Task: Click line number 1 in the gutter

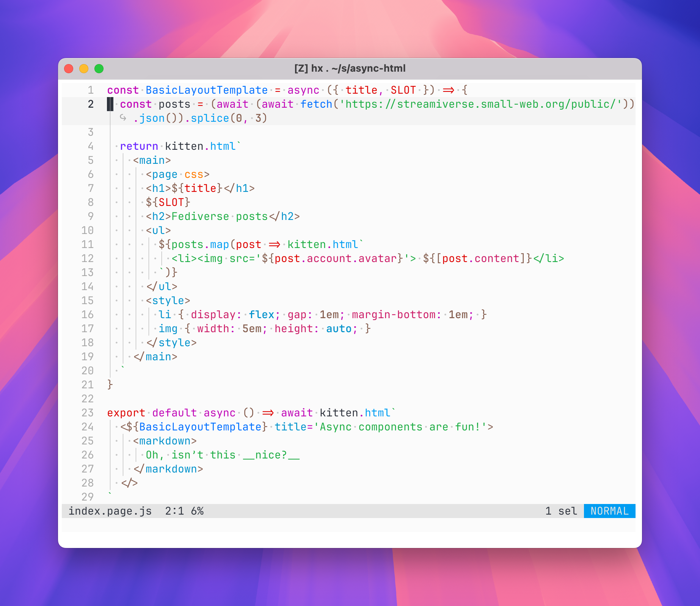Action: pos(91,90)
